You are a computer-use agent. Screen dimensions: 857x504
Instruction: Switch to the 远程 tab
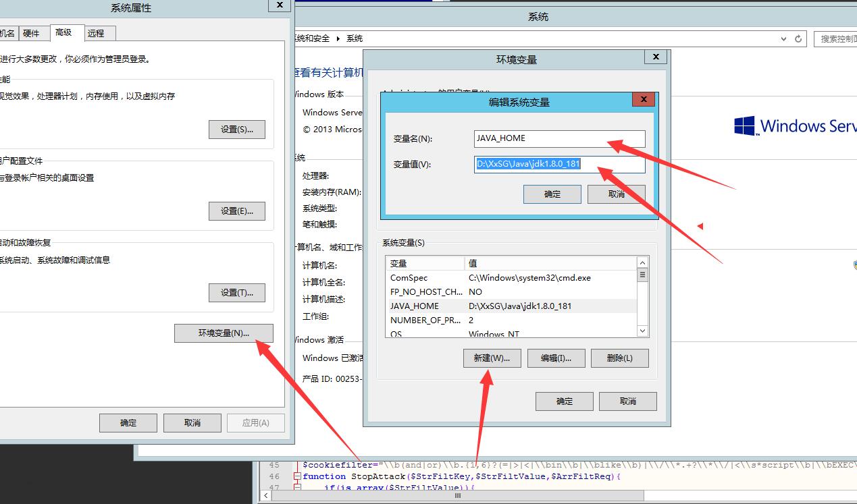click(x=96, y=33)
